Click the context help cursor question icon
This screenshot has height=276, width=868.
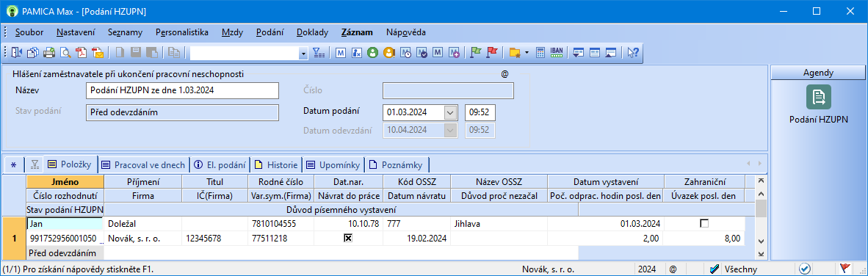tap(633, 53)
